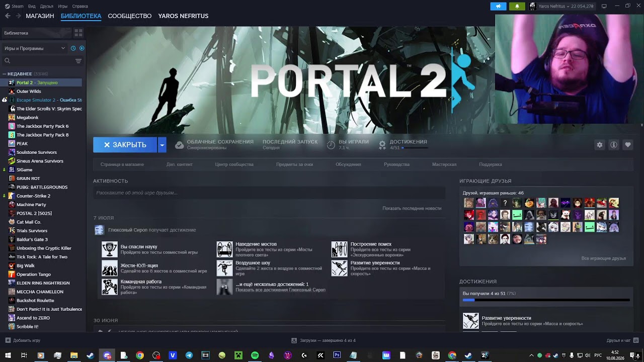This screenshot has height=362, width=644.
Task: Open the add game plus icon
Action: (x=8, y=340)
